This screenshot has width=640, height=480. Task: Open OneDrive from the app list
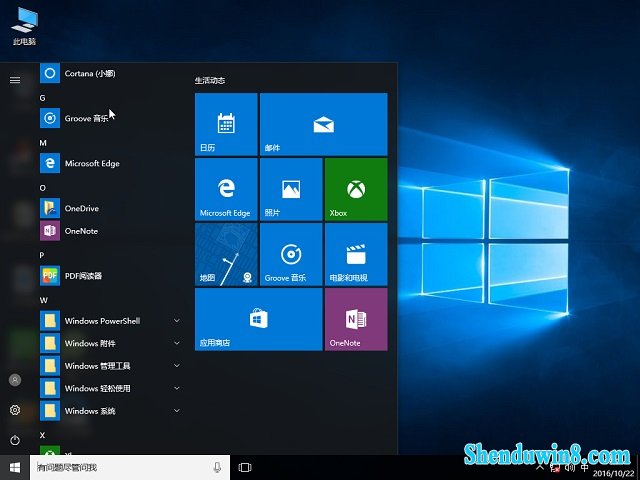tap(110, 208)
